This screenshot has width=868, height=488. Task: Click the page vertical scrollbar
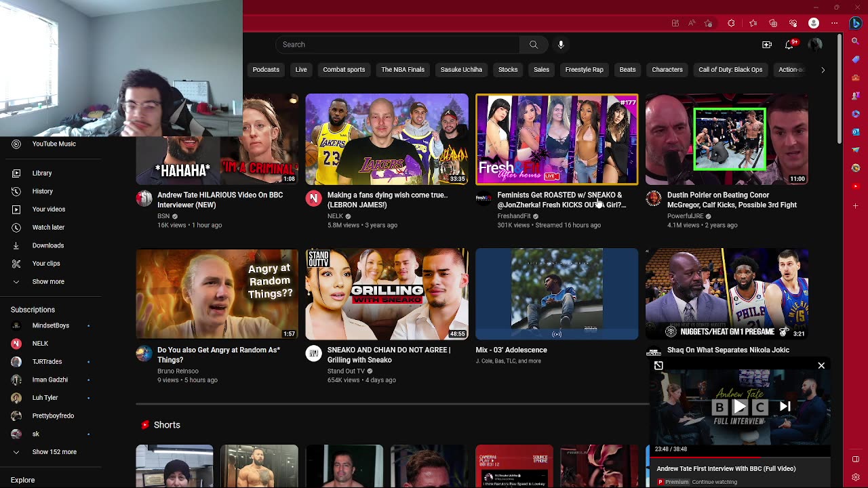840,88
